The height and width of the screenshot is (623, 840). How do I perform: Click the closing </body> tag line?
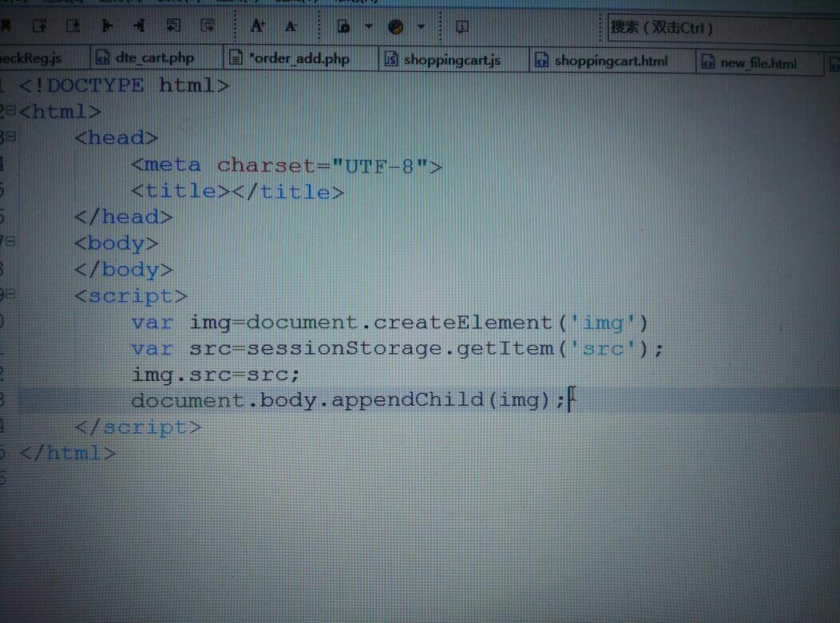pyautogui.click(x=124, y=269)
